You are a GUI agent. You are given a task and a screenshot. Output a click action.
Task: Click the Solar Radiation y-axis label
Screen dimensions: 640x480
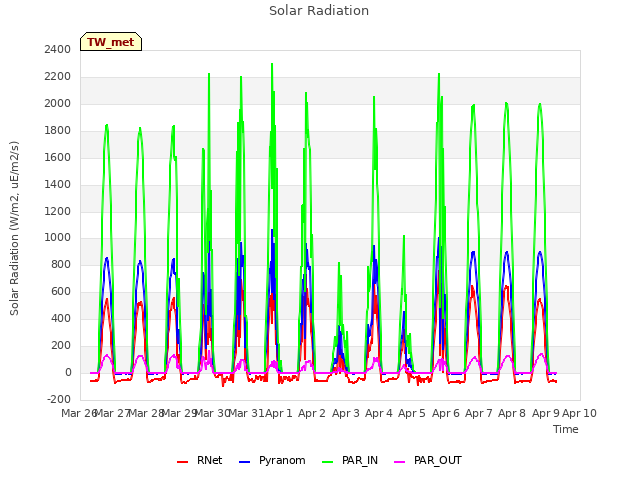point(14,228)
